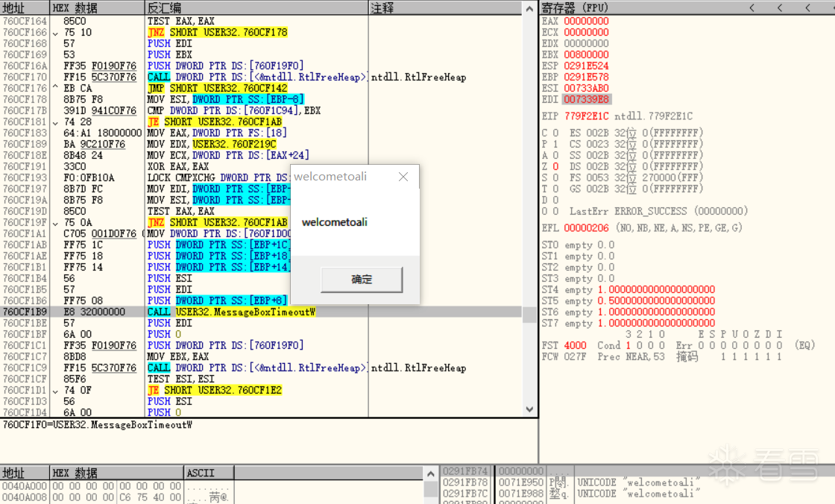Click the up jump arrow at 760CF176
The image size is (835, 504).
tap(55, 88)
